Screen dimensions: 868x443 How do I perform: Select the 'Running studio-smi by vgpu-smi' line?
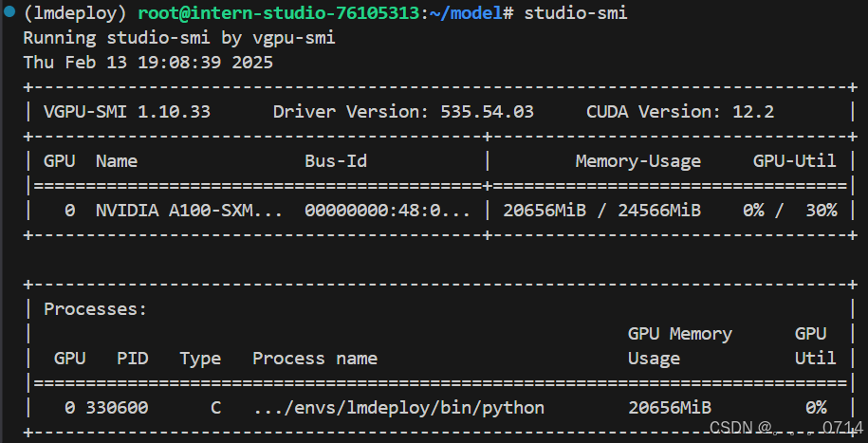[x=179, y=38]
